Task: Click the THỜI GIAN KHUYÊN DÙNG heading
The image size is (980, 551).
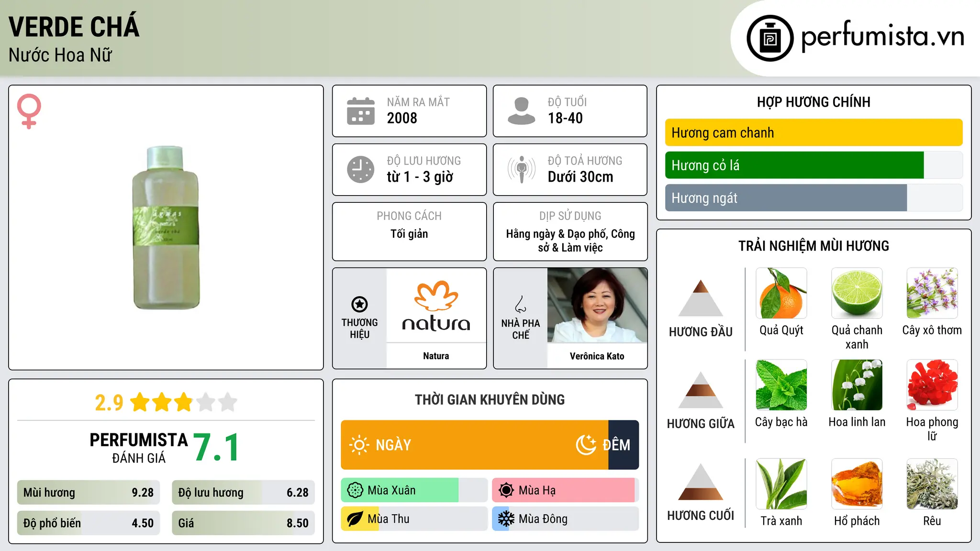Action: (x=490, y=399)
